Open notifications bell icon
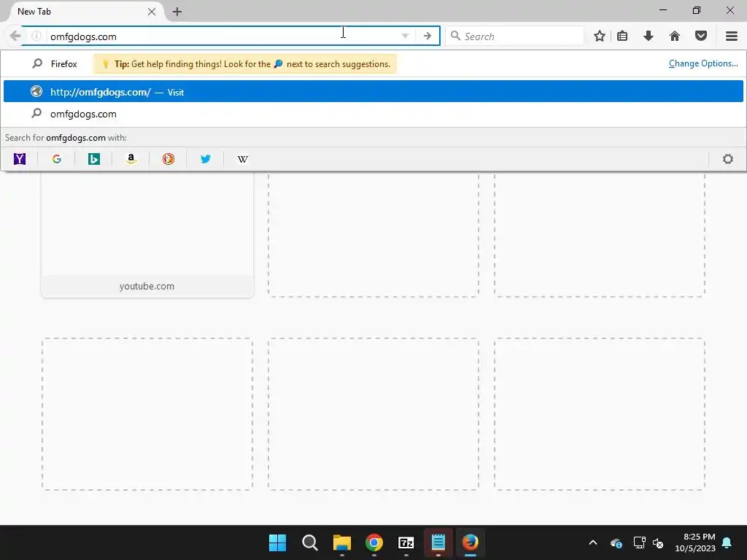The image size is (747, 560). [727, 542]
